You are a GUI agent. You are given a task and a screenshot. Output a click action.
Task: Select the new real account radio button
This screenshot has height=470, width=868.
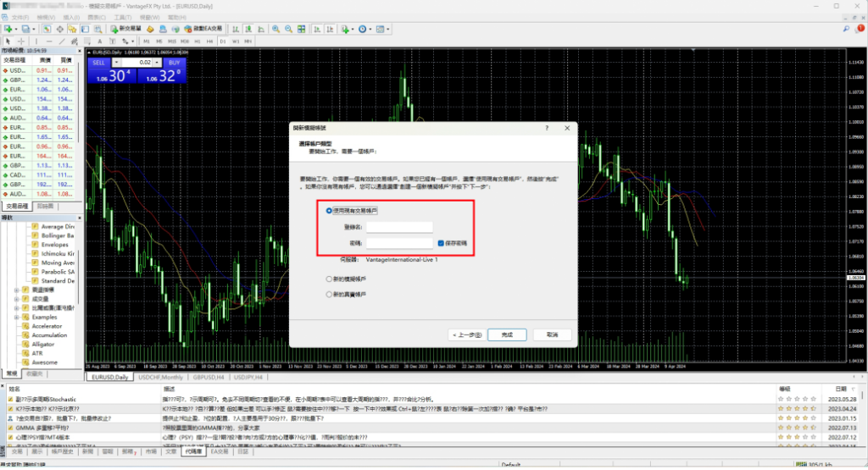(x=330, y=294)
